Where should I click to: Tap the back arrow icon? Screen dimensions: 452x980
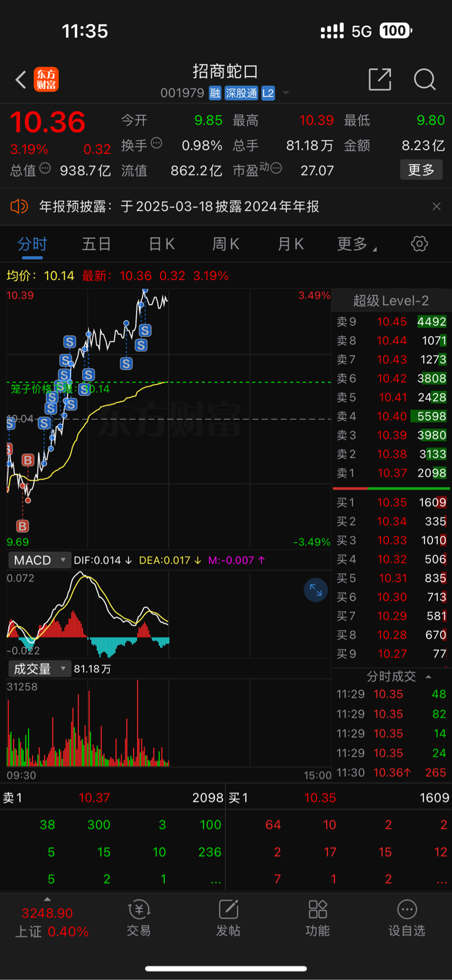(x=21, y=79)
